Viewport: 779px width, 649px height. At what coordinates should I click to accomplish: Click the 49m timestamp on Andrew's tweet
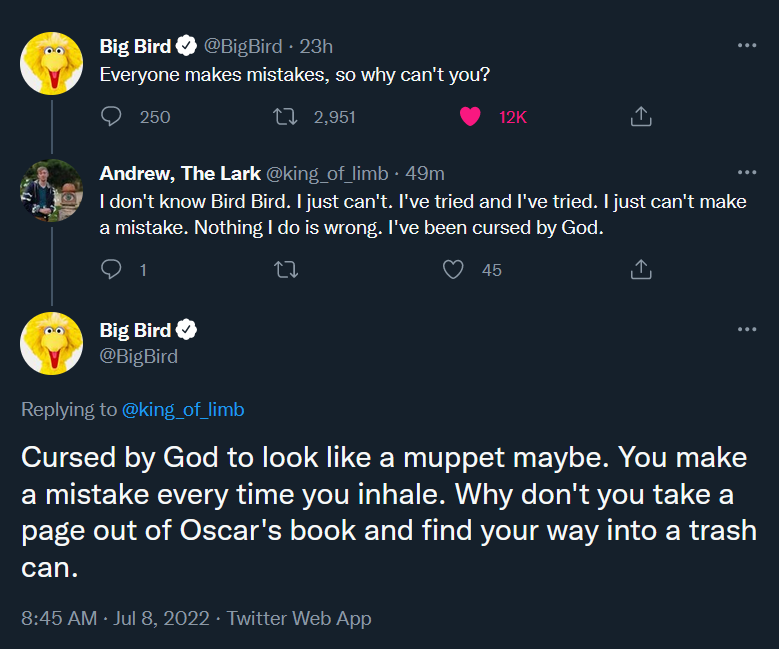(425, 173)
